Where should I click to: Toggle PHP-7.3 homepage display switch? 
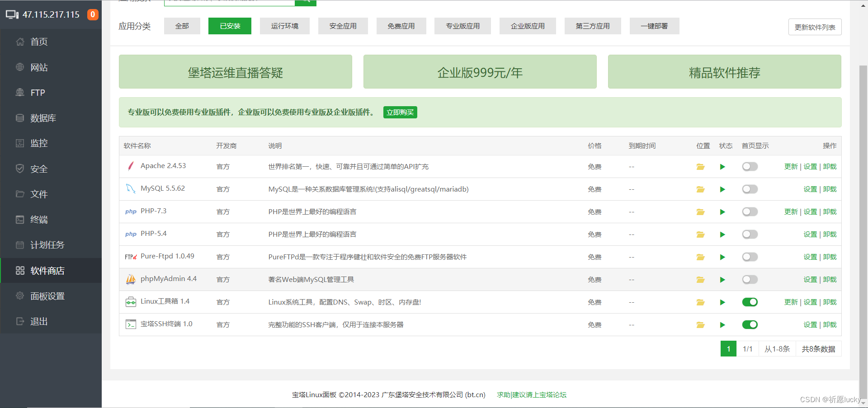pyautogui.click(x=750, y=212)
